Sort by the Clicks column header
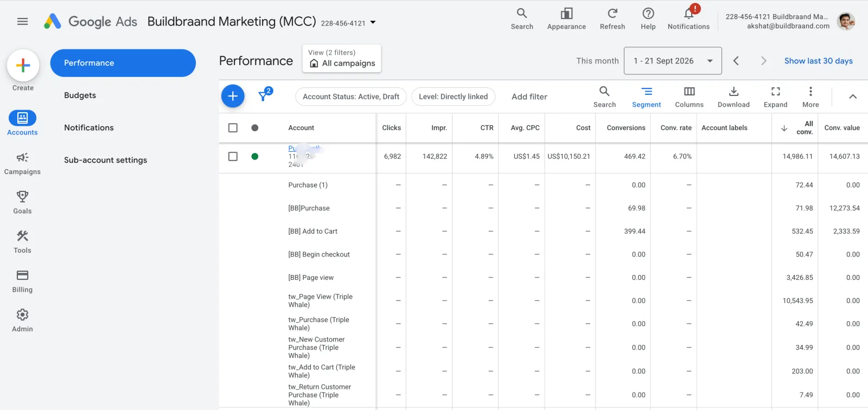Viewport: 868px width, 410px height. point(391,128)
